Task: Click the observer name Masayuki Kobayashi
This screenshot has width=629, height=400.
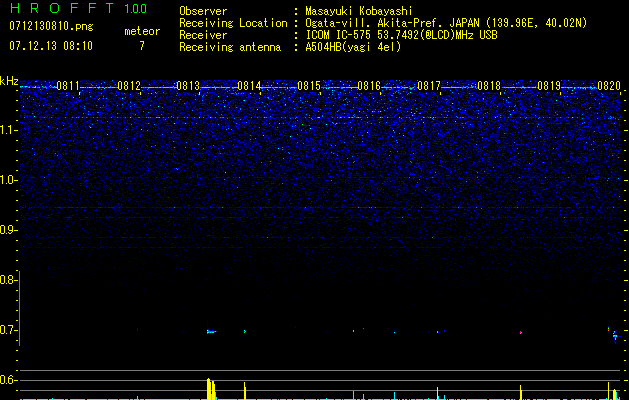Action: [359, 11]
